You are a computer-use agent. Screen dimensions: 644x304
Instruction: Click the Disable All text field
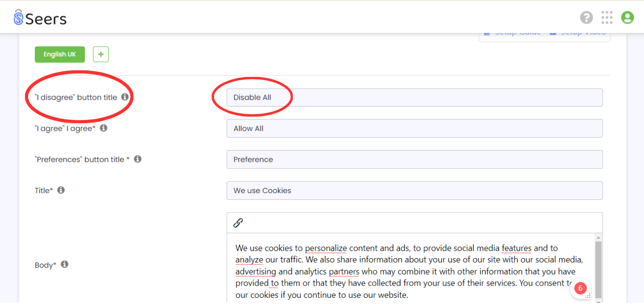(x=414, y=97)
